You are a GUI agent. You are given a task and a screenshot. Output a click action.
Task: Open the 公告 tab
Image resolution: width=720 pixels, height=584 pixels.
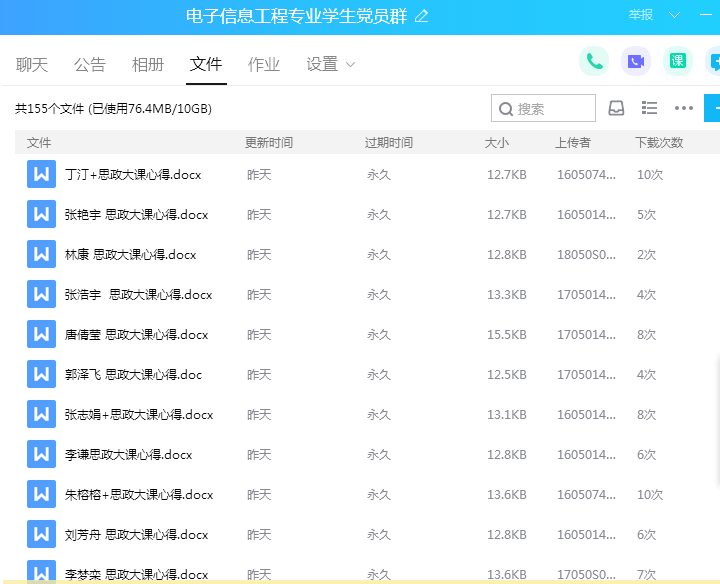point(90,65)
